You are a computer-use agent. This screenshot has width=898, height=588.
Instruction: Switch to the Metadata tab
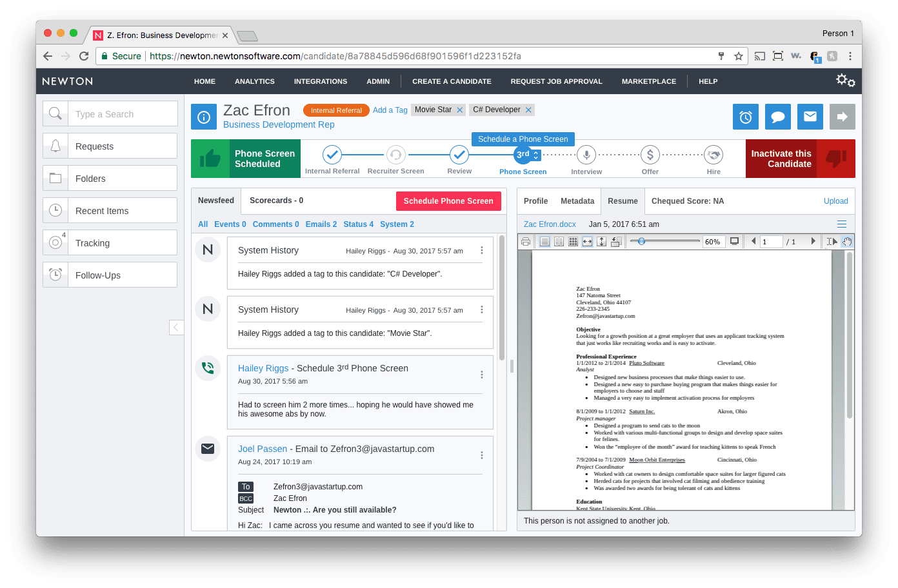coord(577,201)
